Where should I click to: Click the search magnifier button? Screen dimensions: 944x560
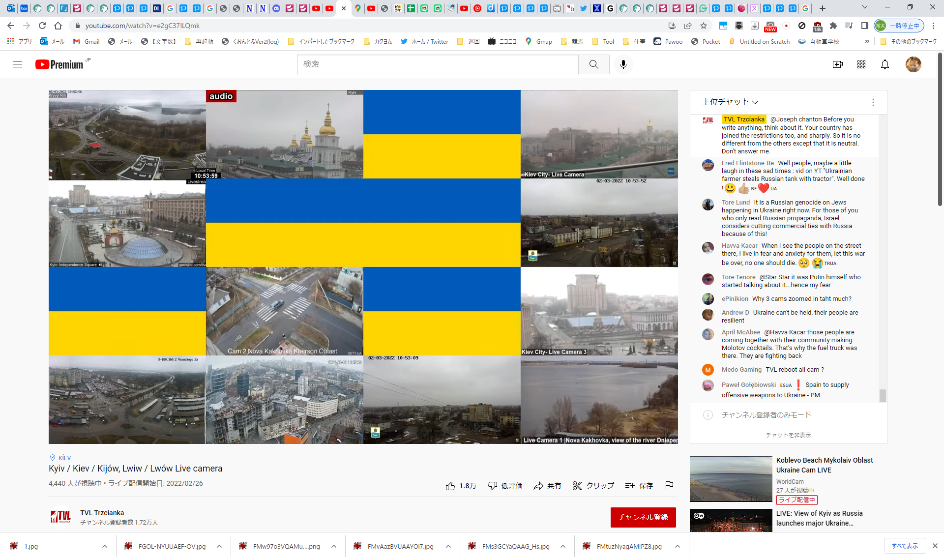(x=593, y=64)
